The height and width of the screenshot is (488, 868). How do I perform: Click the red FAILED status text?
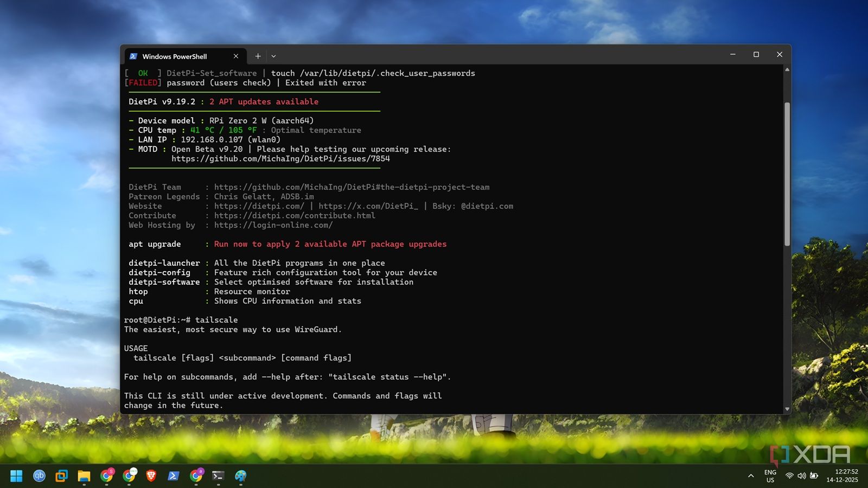pos(143,83)
